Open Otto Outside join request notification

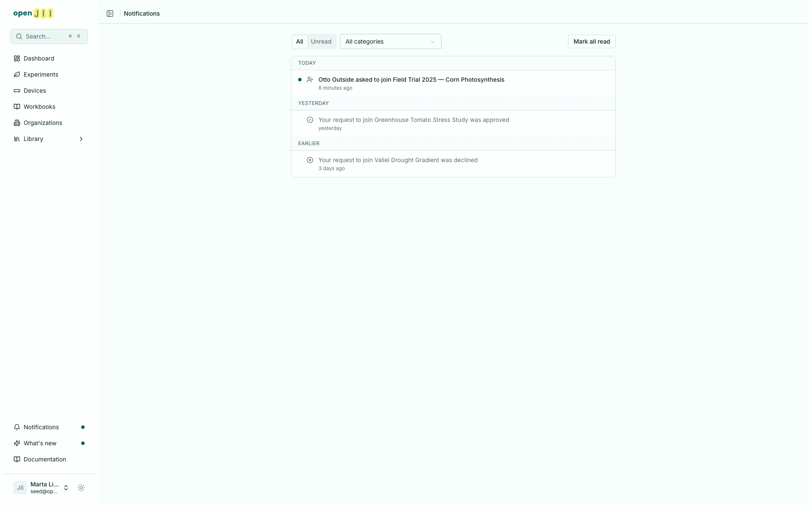(x=453, y=83)
